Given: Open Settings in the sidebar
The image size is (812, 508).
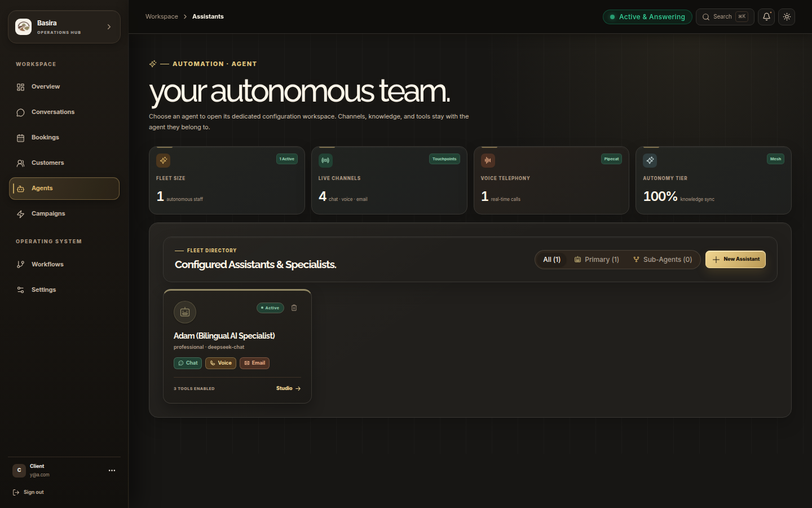Looking at the screenshot, I should (64, 290).
